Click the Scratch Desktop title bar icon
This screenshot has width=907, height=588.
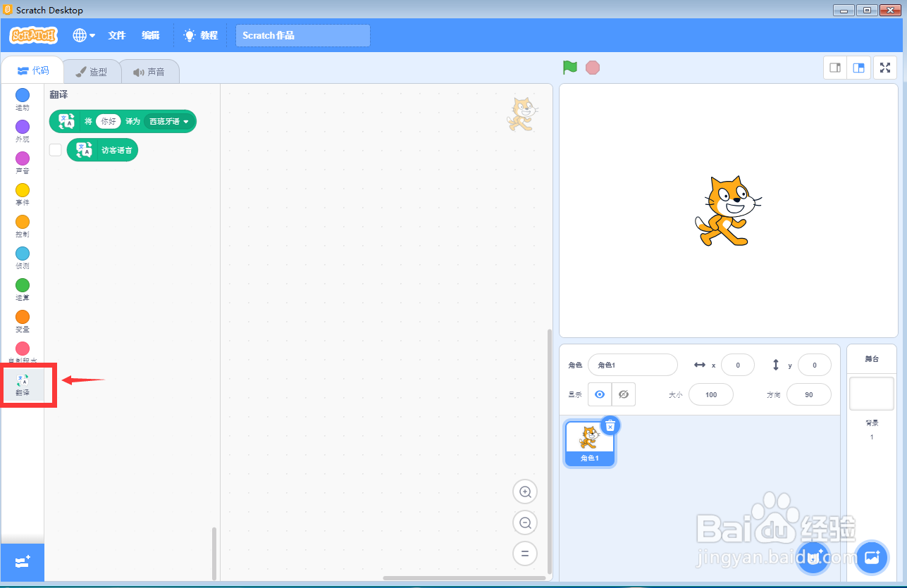8,10
